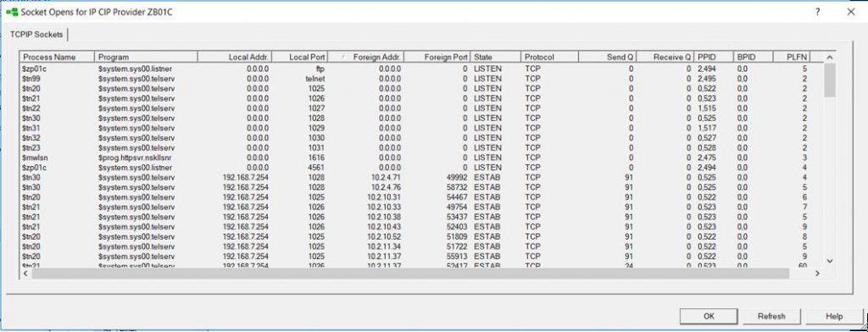Viewport: 868px width, 332px height.
Task: Click foreign port 55913
Action: pos(457,257)
